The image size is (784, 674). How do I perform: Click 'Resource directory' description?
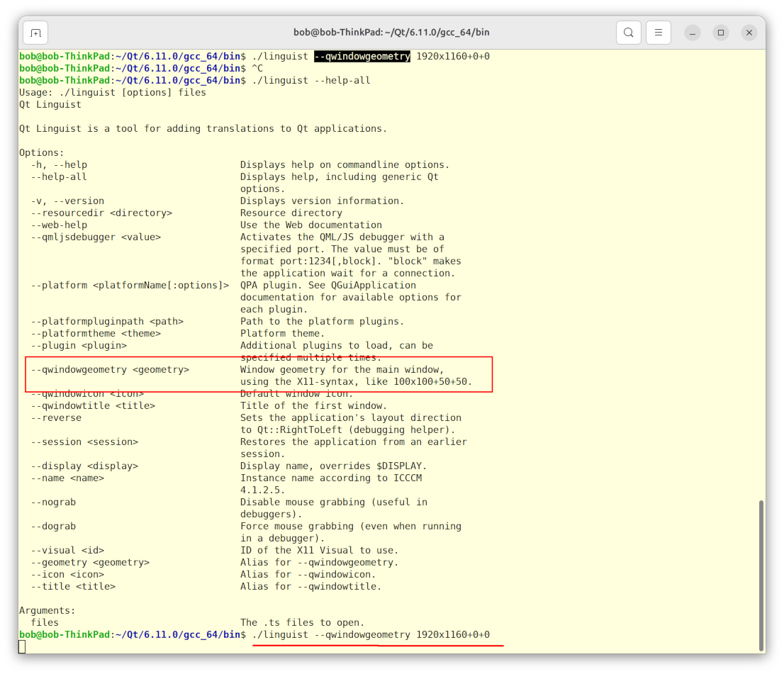click(x=291, y=213)
